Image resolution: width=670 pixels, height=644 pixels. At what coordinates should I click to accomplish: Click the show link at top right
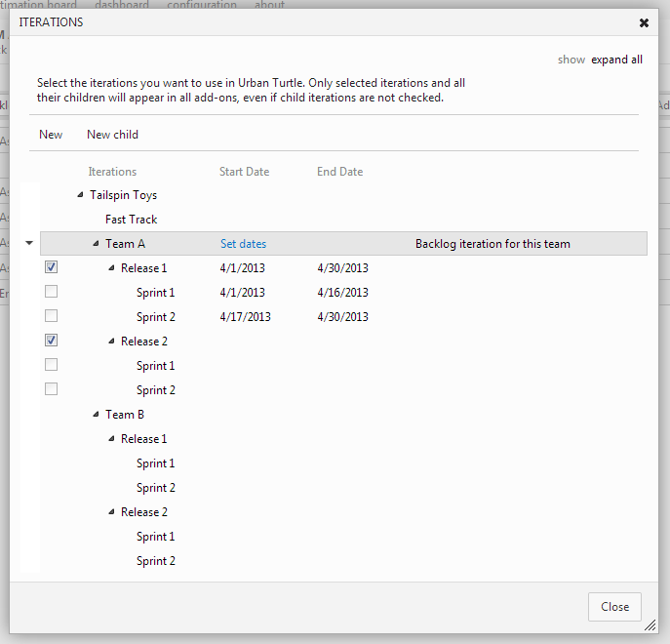[571, 60]
